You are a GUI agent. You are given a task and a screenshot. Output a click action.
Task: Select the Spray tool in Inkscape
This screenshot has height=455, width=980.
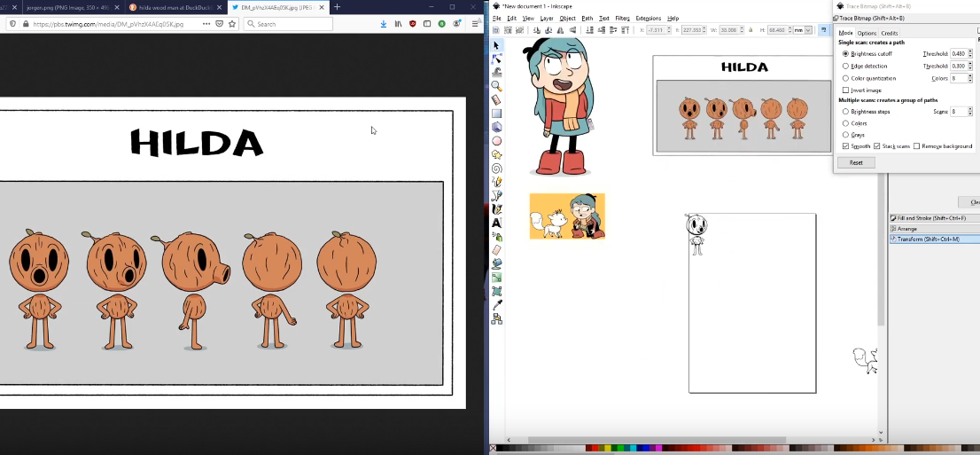click(497, 237)
